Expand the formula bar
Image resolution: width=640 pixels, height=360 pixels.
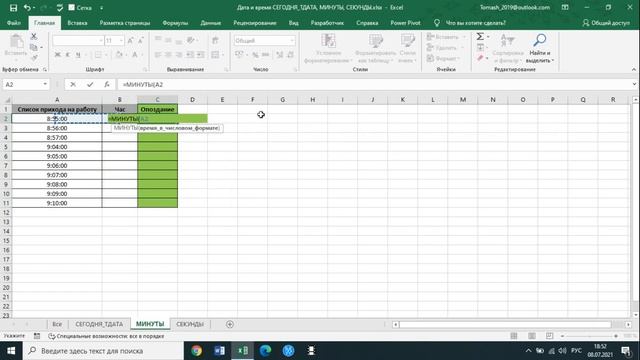tap(634, 84)
